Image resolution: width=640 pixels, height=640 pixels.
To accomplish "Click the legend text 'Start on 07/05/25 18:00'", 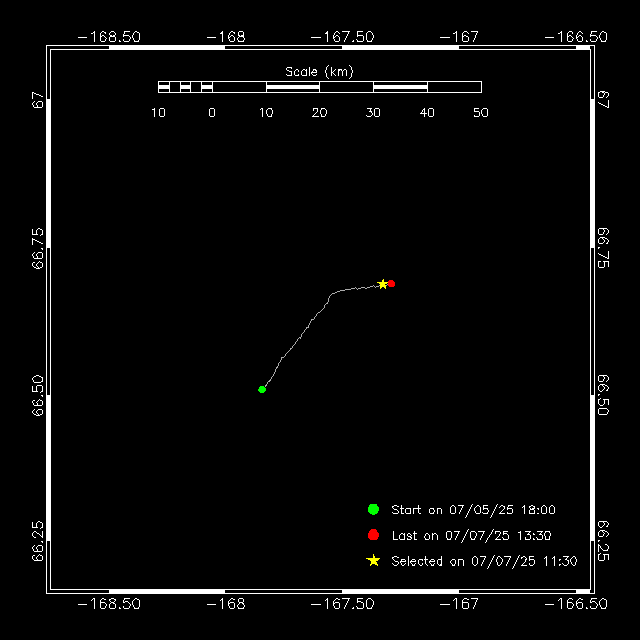I will tap(473, 510).
